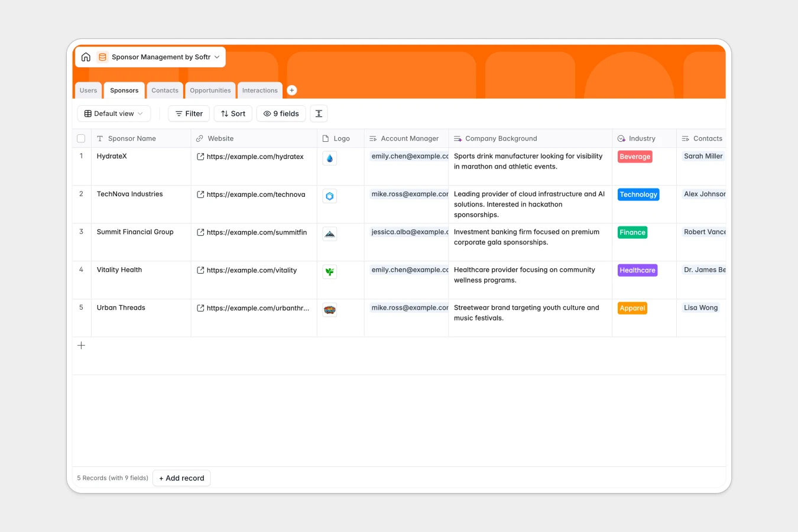This screenshot has height=532, width=798.
Task: Open the Sponsor Management workspace dropdown
Action: tap(218, 57)
